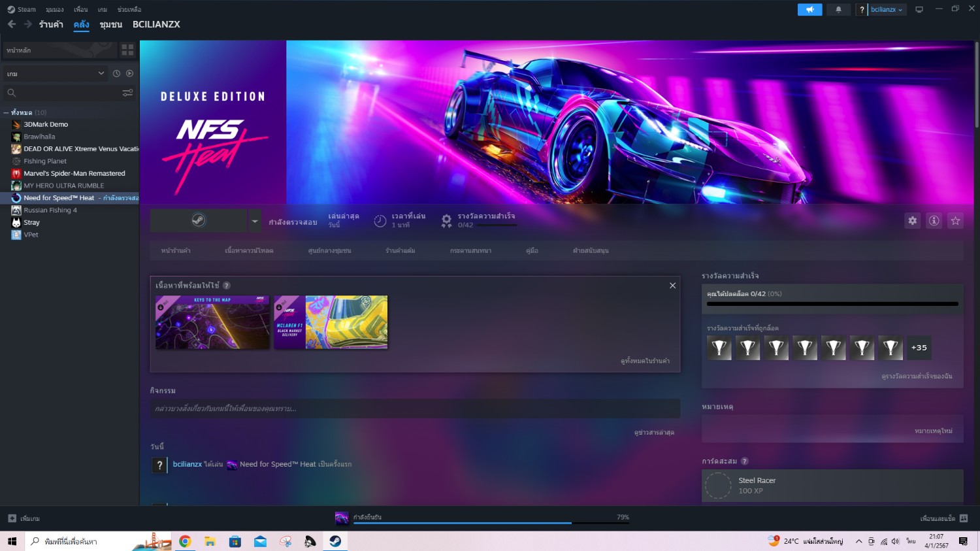980x551 pixels.
Task: Click the main Steam launch button
Action: pos(199,221)
